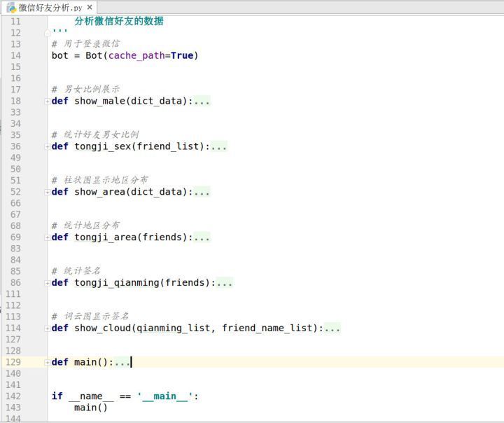Click the comment # 男女比例展示
Image resolution: width=504 pixels, height=423 pixels.
(85, 89)
